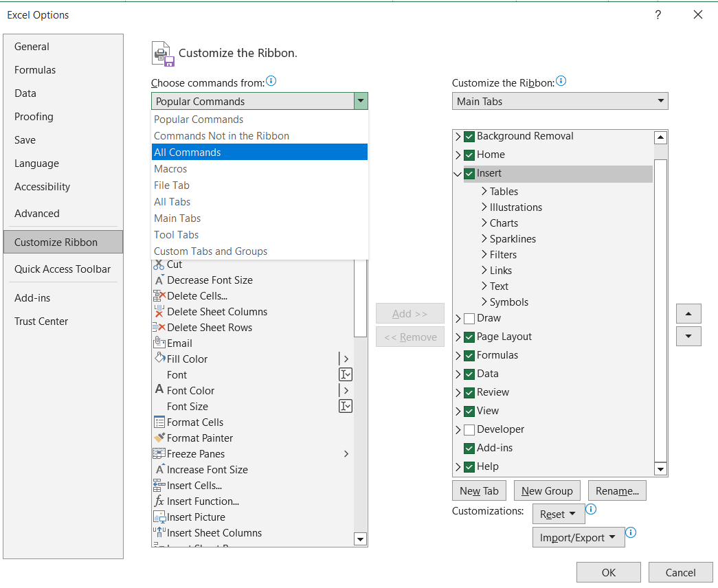Click the Rename button

point(617,491)
